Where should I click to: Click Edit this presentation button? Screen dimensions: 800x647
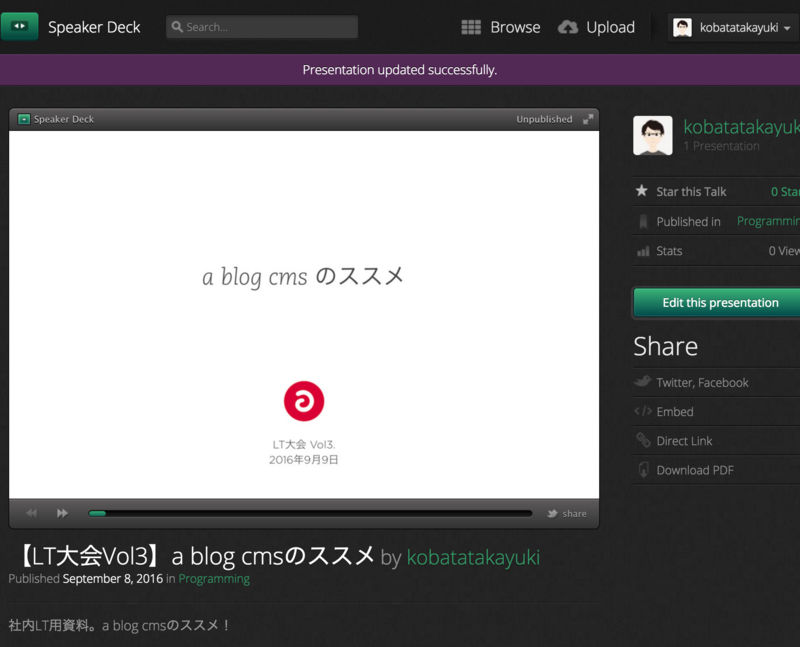pyautogui.click(x=717, y=303)
